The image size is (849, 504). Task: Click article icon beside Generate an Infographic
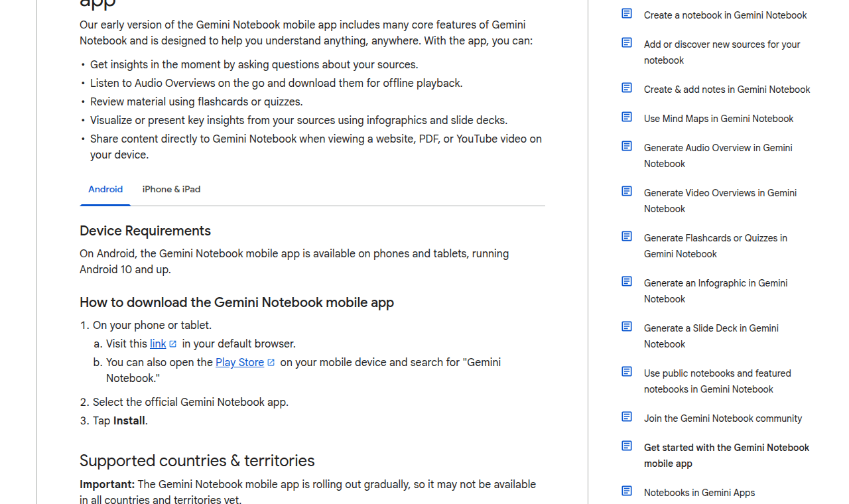pos(627,281)
